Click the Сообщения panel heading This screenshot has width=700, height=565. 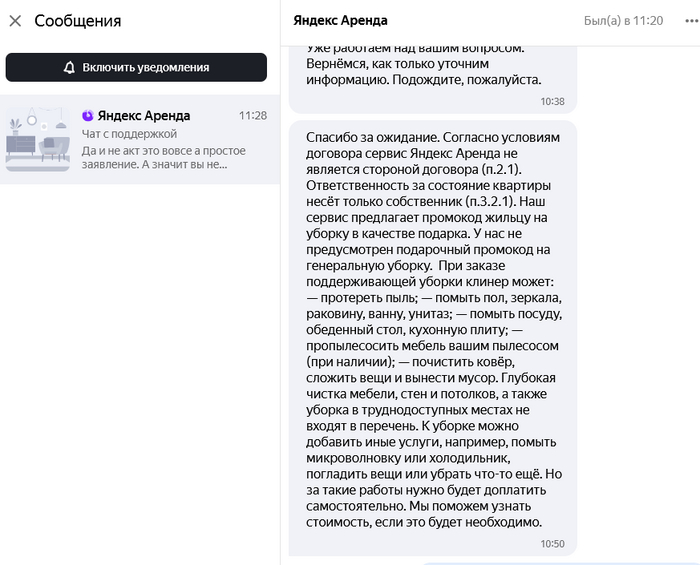[x=77, y=21]
